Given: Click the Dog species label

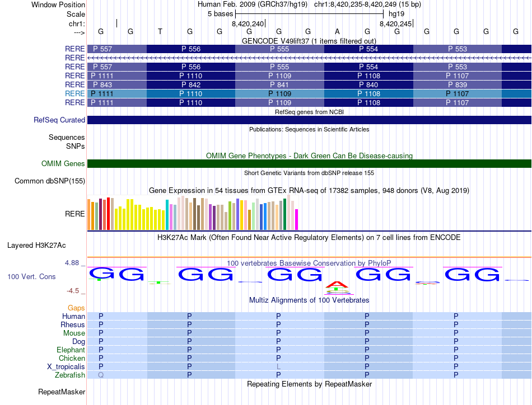Looking at the screenshot, I should (x=78, y=341).
